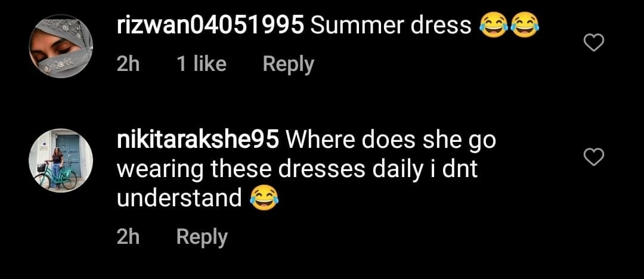
Task: Click 'i dnt' in nikitarakshe95's comment
Action: pyautogui.click(x=453, y=169)
